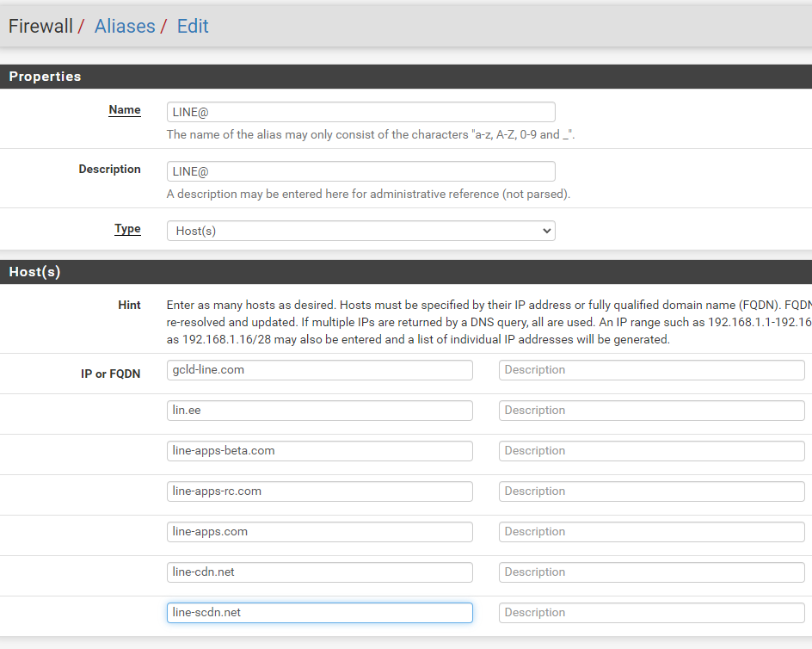Click Description field beside line-cdn.net
This screenshot has width=812, height=649.
651,572
